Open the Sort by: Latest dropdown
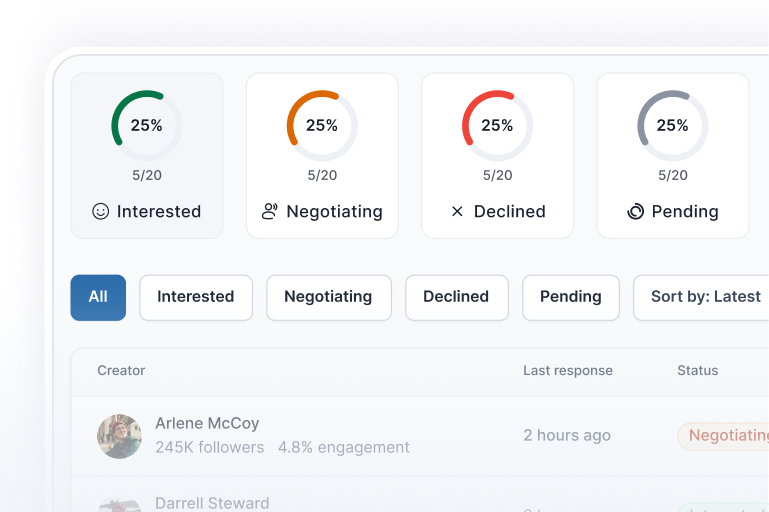 click(x=705, y=297)
